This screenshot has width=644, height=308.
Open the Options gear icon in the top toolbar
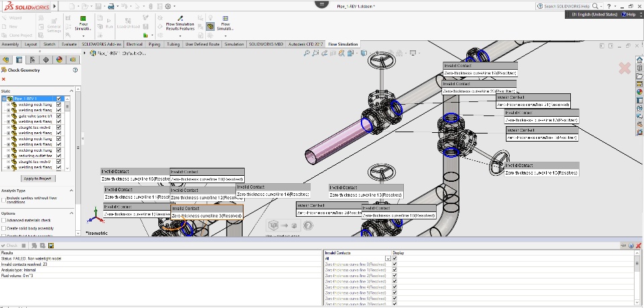pos(168,6)
